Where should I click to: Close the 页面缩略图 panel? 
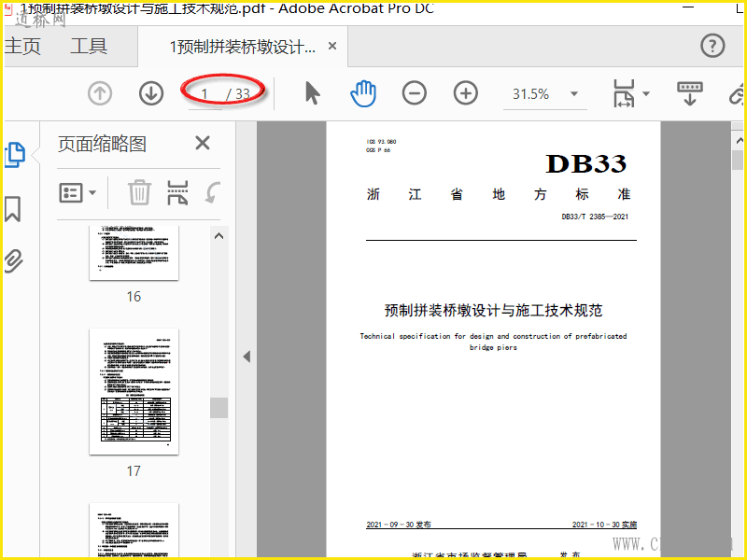(x=203, y=143)
